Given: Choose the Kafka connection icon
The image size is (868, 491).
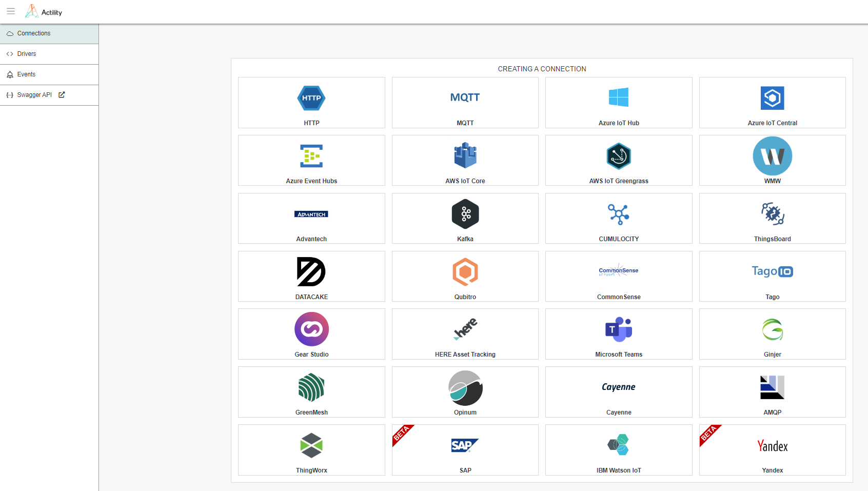Looking at the screenshot, I should pos(465,214).
